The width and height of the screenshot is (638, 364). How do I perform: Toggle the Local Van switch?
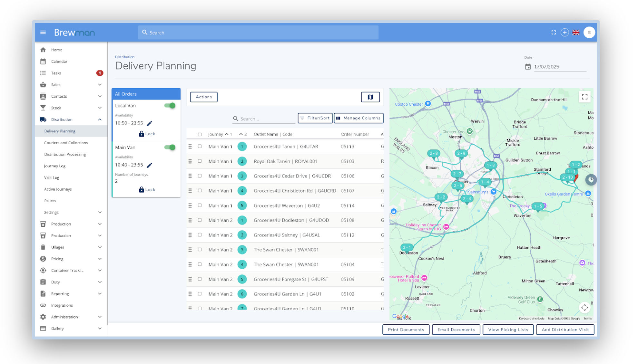coord(170,106)
